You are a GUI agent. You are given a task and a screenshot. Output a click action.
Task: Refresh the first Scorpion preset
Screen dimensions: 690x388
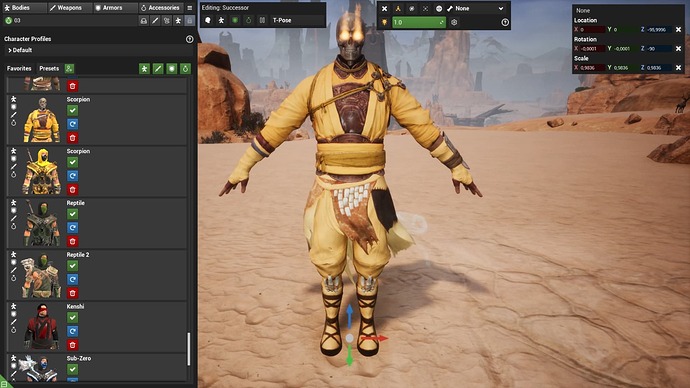coord(73,124)
